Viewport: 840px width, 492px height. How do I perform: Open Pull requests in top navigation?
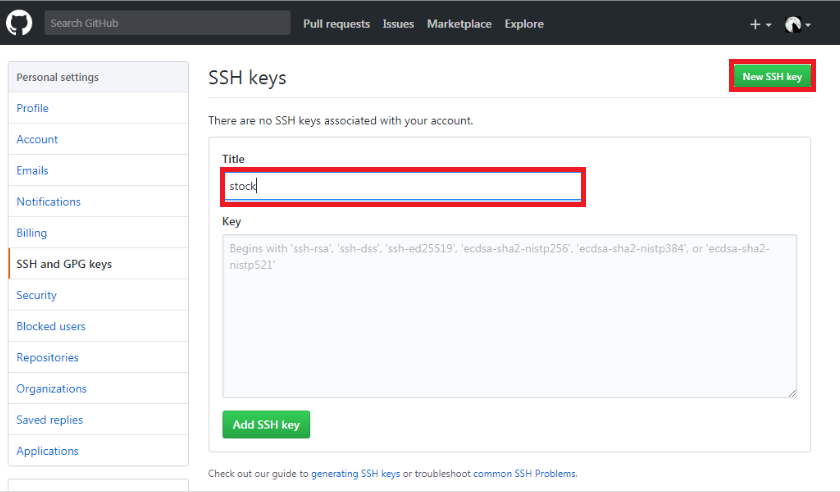(336, 24)
